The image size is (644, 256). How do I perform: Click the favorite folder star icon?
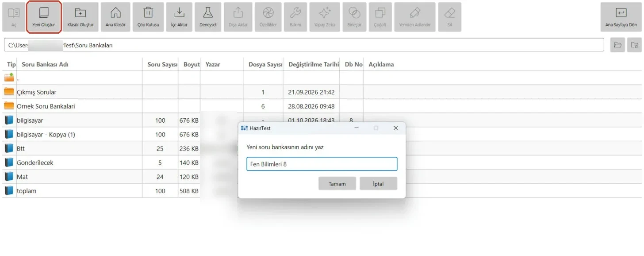tap(634, 45)
